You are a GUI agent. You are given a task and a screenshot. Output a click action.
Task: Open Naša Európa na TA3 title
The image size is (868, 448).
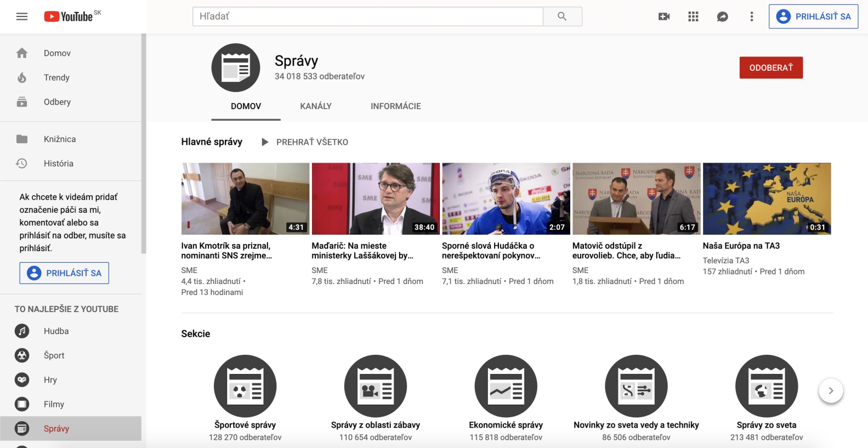click(741, 246)
